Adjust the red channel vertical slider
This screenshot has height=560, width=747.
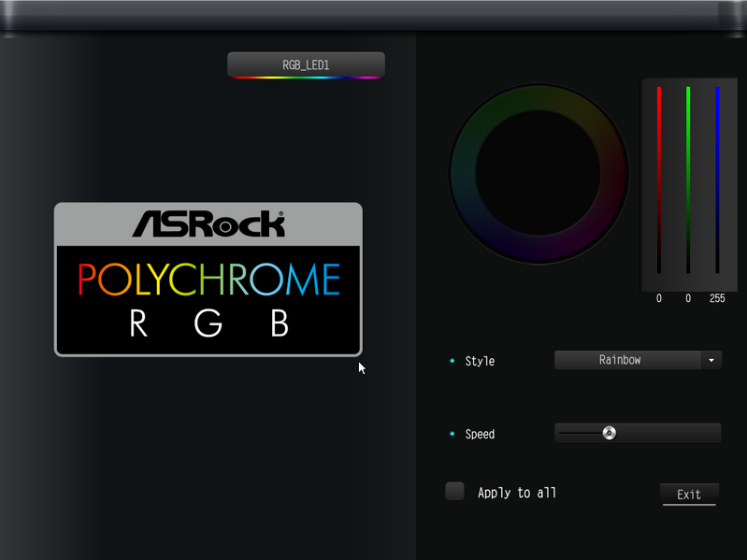tap(659, 180)
